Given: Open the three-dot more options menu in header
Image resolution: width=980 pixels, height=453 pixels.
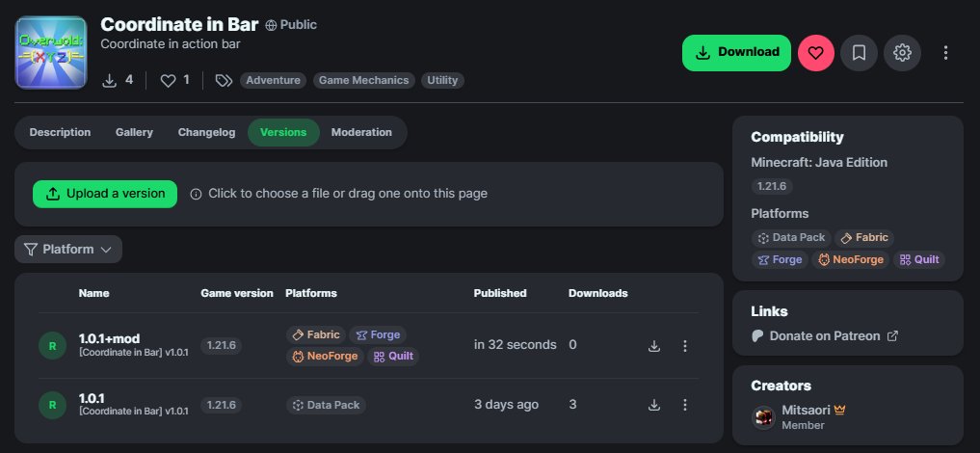Looking at the screenshot, I should pyautogui.click(x=945, y=52).
